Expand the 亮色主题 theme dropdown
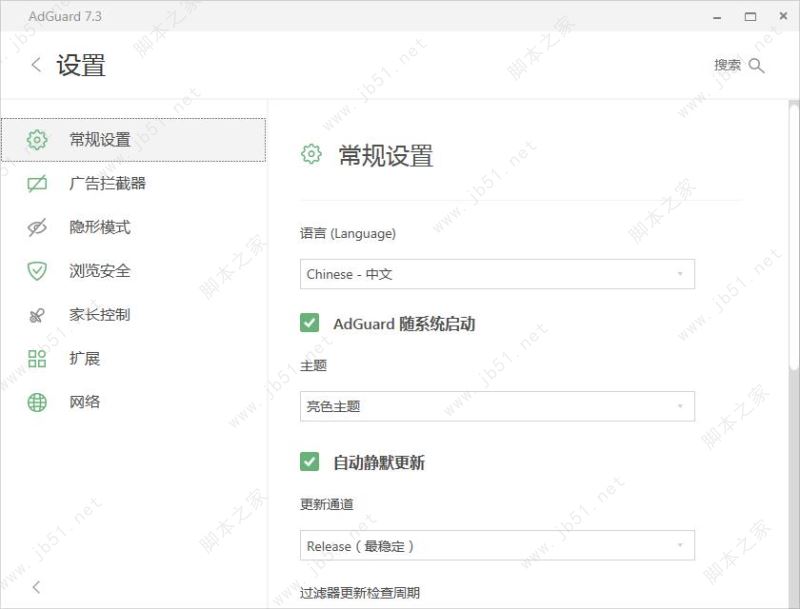Image resolution: width=800 pixels, height=609 pixels. [x=497, y=407]
